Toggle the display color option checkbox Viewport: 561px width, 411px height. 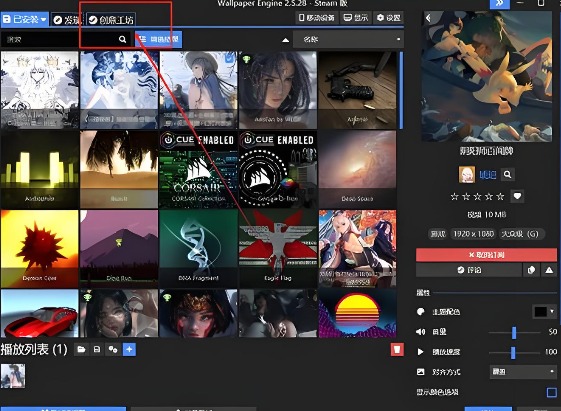point(551,392)
